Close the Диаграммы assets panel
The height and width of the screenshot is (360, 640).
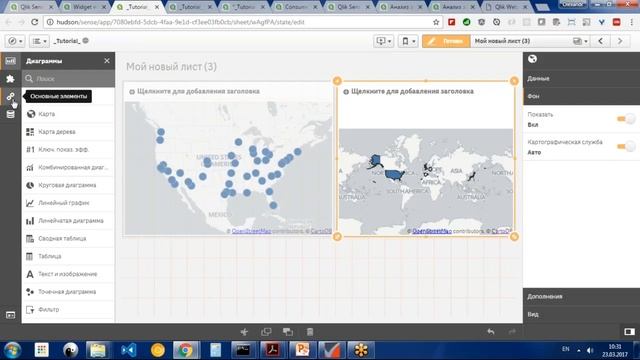tap(107, 61)
